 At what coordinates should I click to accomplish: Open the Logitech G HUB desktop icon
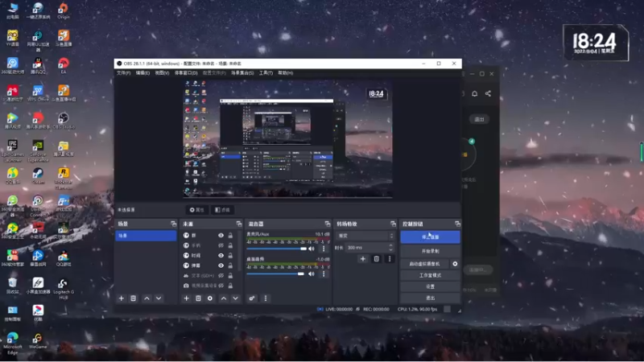(64, 289)
